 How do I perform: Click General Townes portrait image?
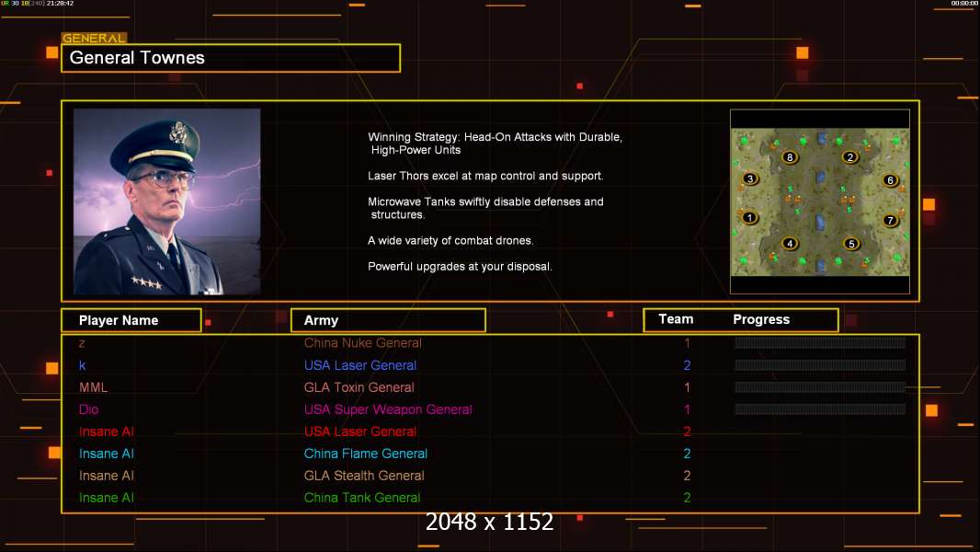167,201
